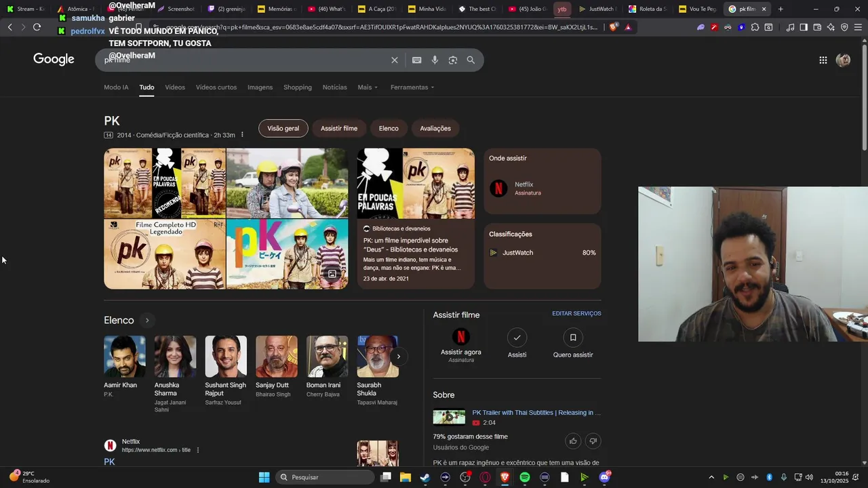
Task: Select the Assistir filme chip
Action: [x=339, y=128]
